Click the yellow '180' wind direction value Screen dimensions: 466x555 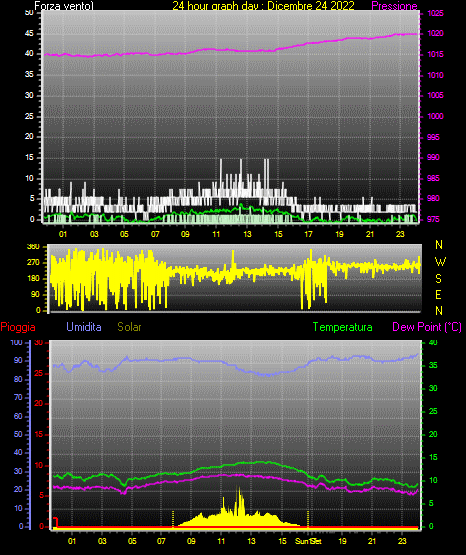pos(33,279)
